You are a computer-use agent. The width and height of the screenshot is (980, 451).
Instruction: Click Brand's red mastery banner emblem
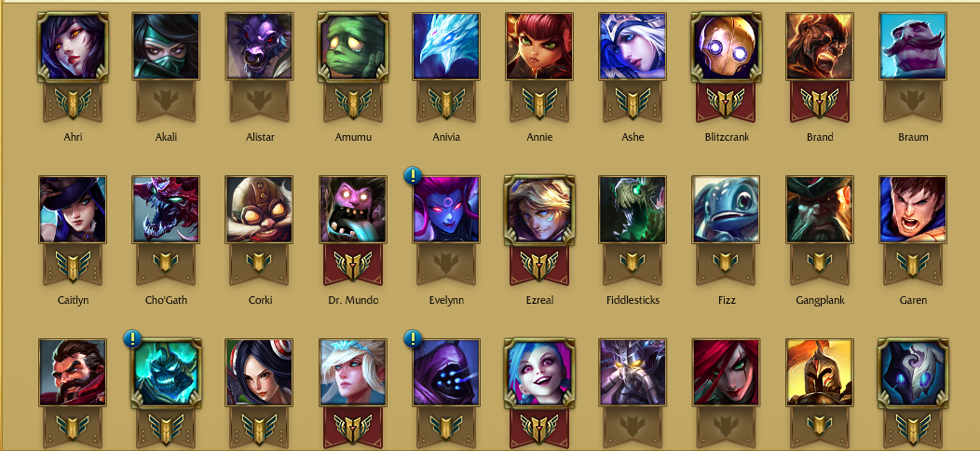point(820,102)
